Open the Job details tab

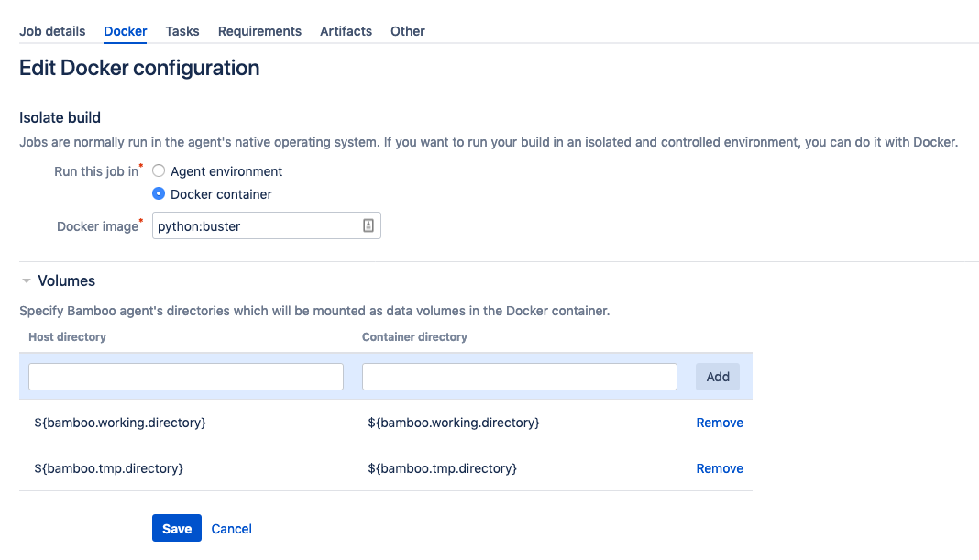[52, 31]
